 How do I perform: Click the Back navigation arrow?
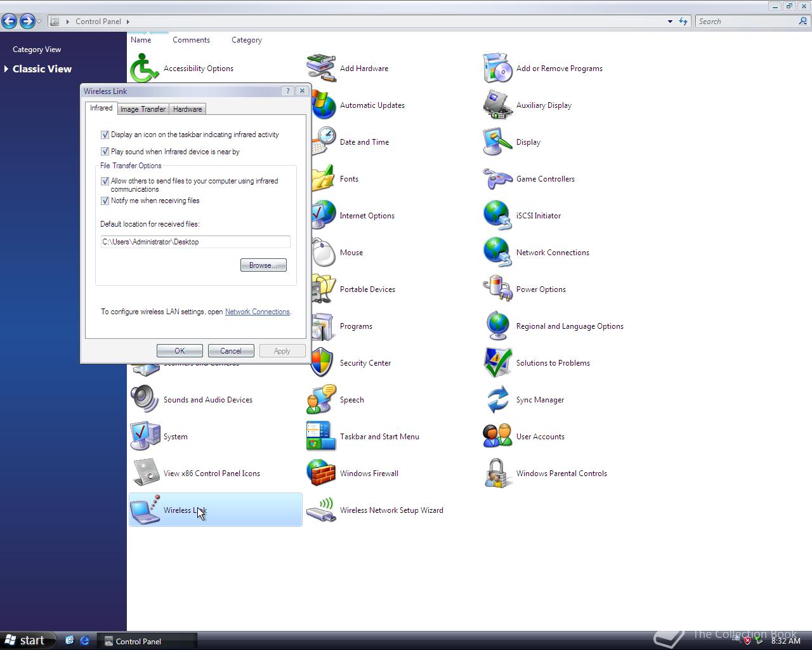[10, 21]
